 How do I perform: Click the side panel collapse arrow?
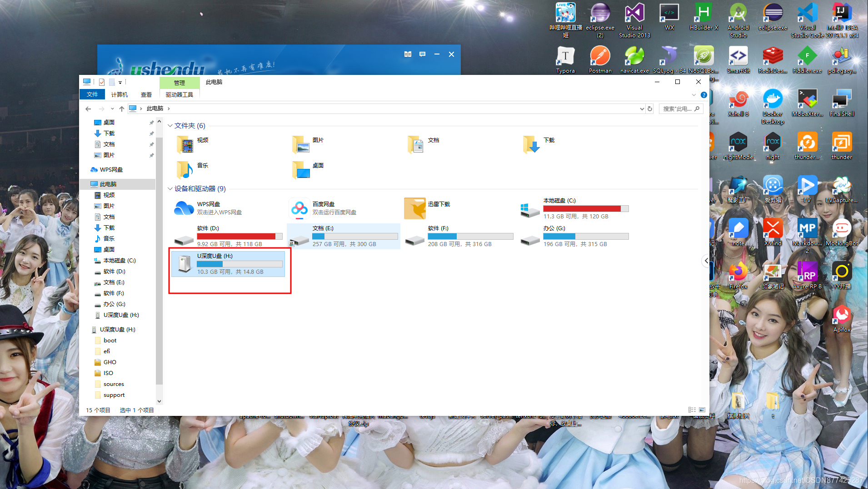[706, 261]
